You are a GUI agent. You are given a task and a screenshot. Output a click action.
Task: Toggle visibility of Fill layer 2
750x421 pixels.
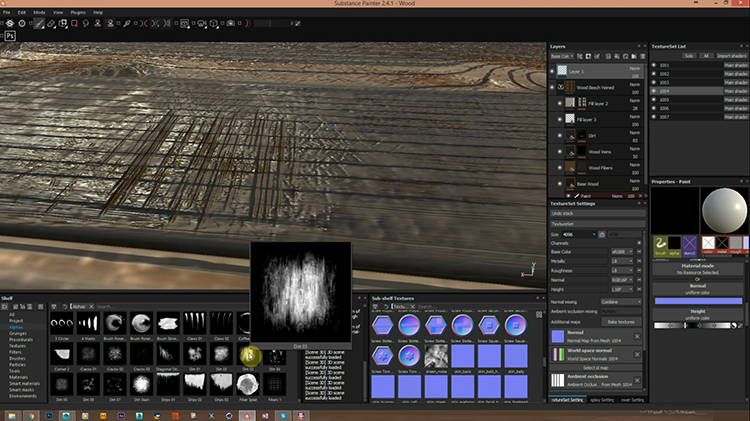(x=560, y=103)
